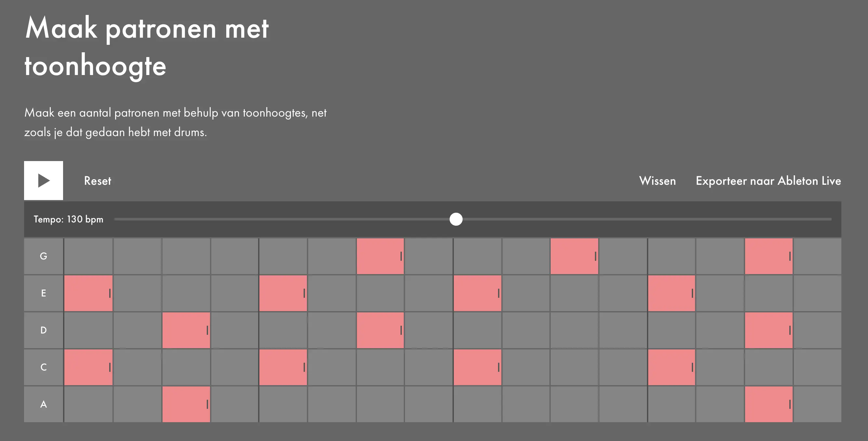Click the Tempo: 130 bpm label
868x441 pixels.
68,219
